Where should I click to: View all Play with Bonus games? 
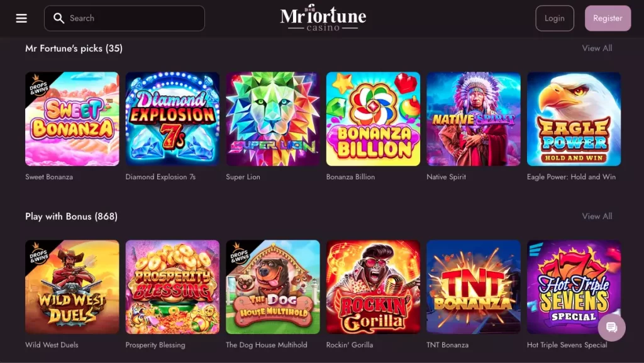597,216
